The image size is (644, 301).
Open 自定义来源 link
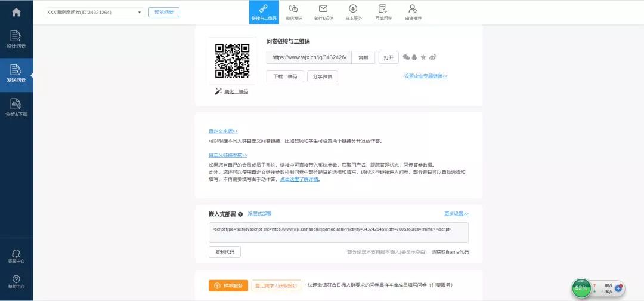[x=223, y=131]
